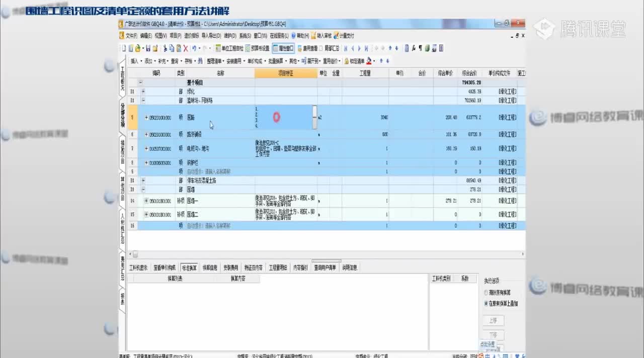
Task: Open the 单价构成 dropdown
Action: tap(256, 61)
